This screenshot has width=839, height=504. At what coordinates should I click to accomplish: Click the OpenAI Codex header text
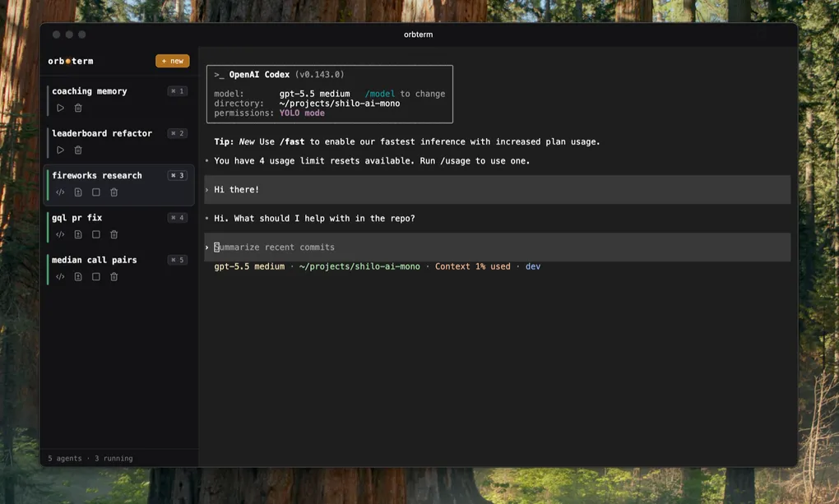click(259, 75)
